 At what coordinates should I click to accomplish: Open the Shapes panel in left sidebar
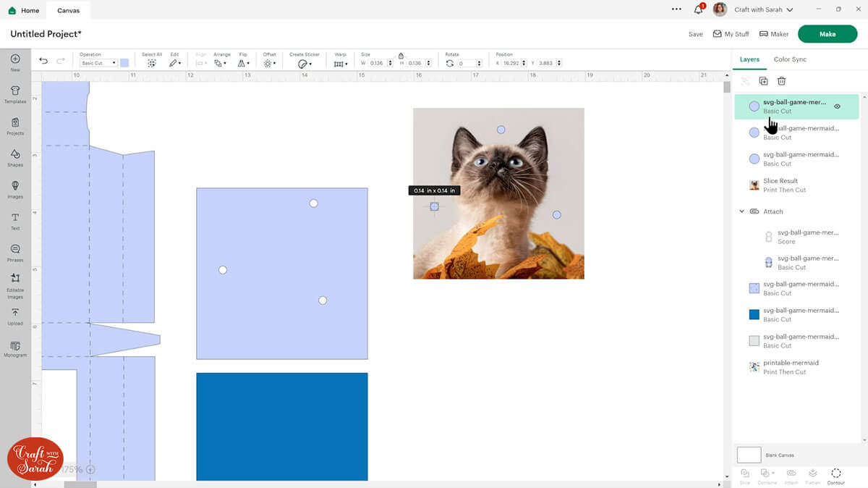[15, 157]
